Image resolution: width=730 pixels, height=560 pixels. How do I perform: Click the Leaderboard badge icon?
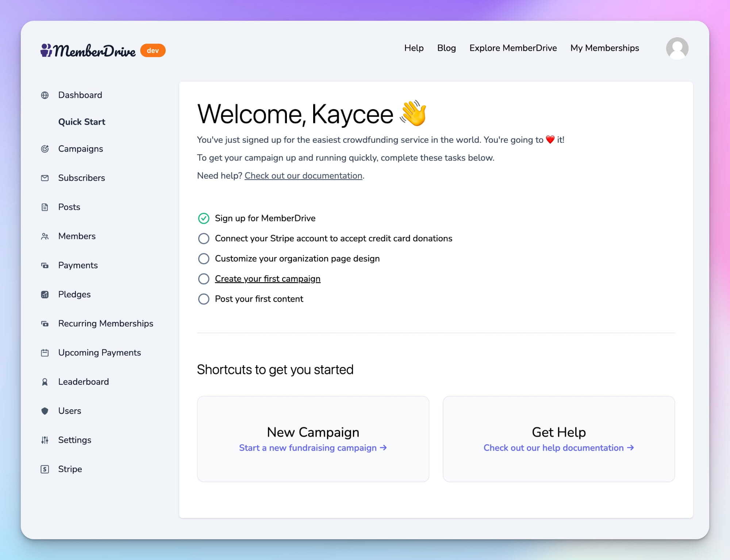[x=45, y=382]
